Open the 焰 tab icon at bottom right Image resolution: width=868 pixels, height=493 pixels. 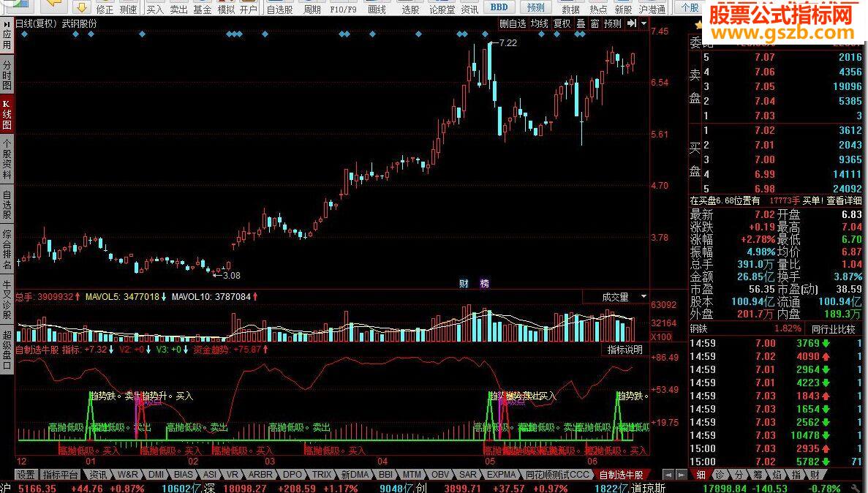(x=777, y=475)
